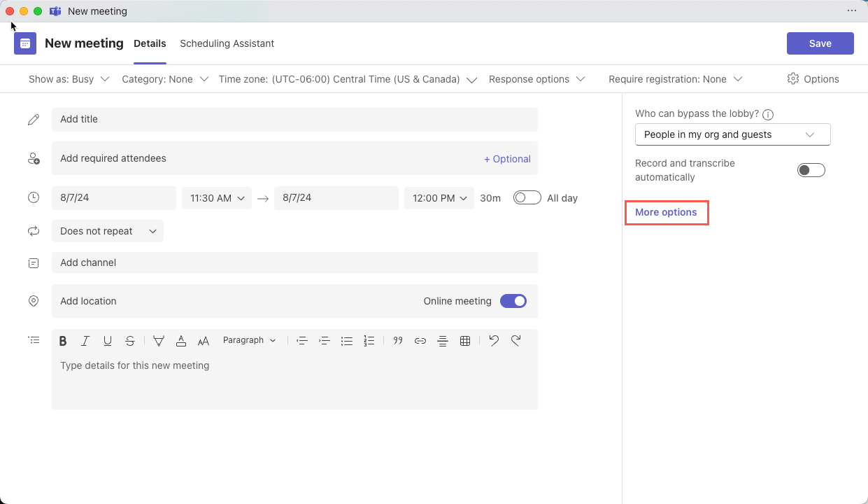The height and width of the screenshot is (504, 868).
Task: Insert a numbered list
Action: coord(369,341)
